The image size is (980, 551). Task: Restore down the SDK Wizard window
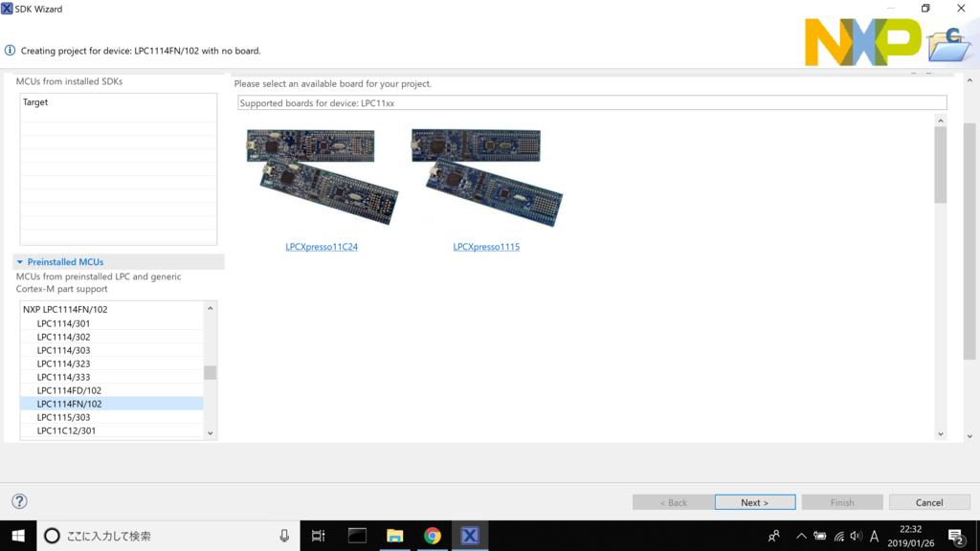click(x=925, y=8)
